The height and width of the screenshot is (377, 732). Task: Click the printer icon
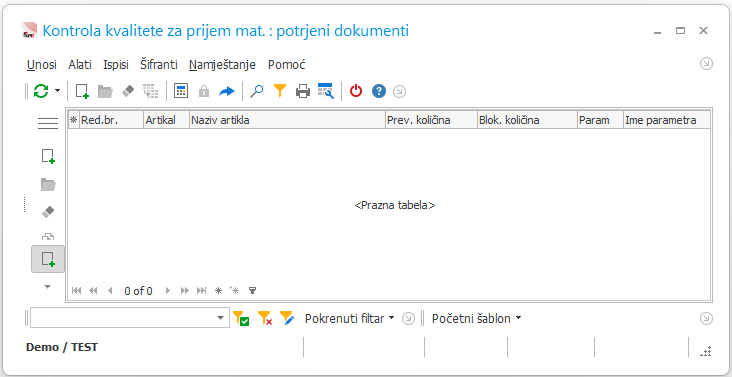tap(303, 91)
